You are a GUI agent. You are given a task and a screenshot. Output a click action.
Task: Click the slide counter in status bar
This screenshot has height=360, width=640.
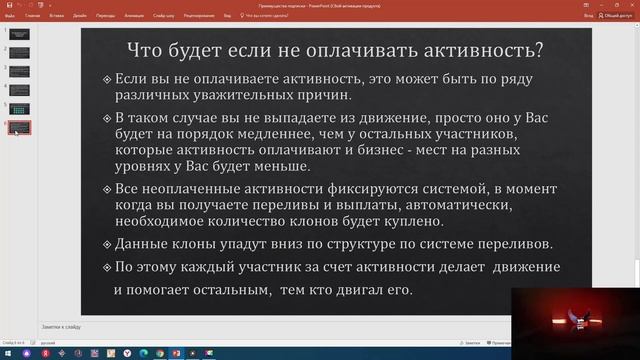[13, 343]
